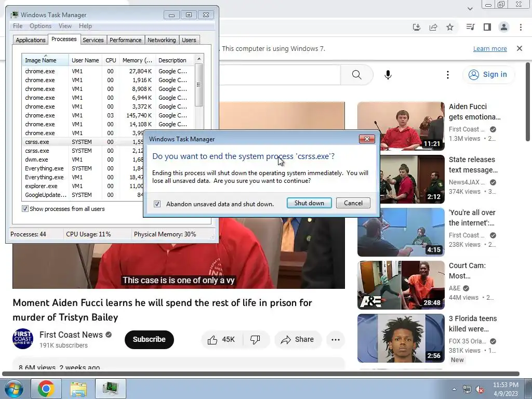Expand the Chrome tab search chevron
Viewport: 532px width, 399px height.
pos(470,8)
